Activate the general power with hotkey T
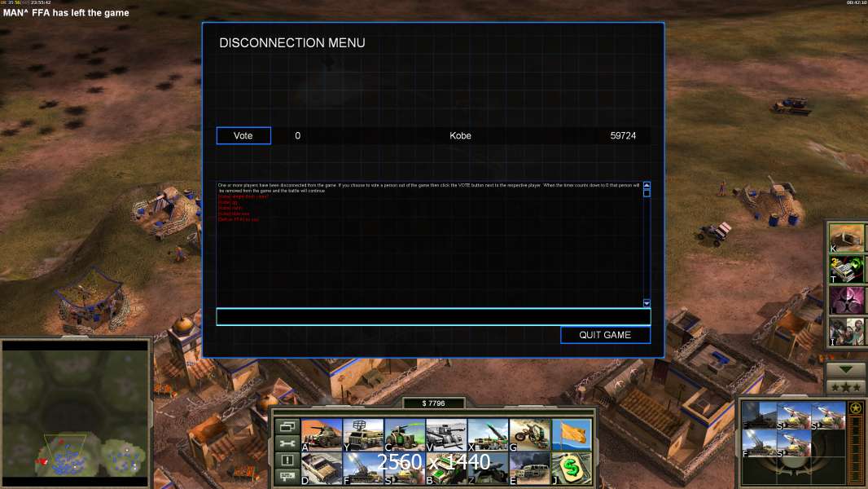The height and width of the screenshot is (489, 868). (847, 269)
